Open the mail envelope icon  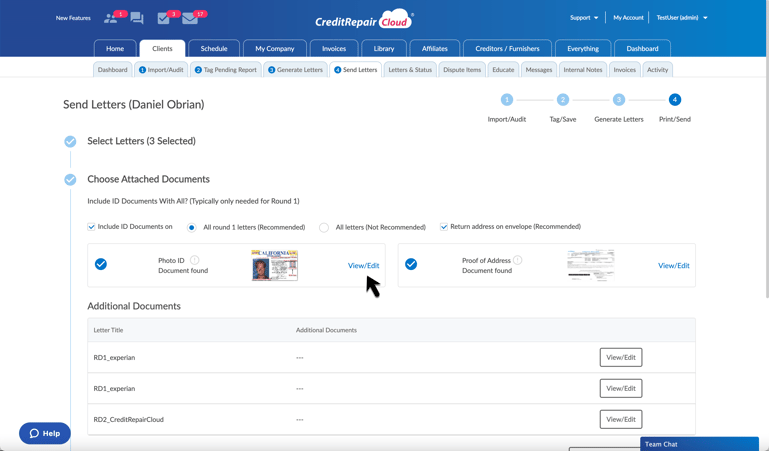pyautogui.click(x=190, y=18)
